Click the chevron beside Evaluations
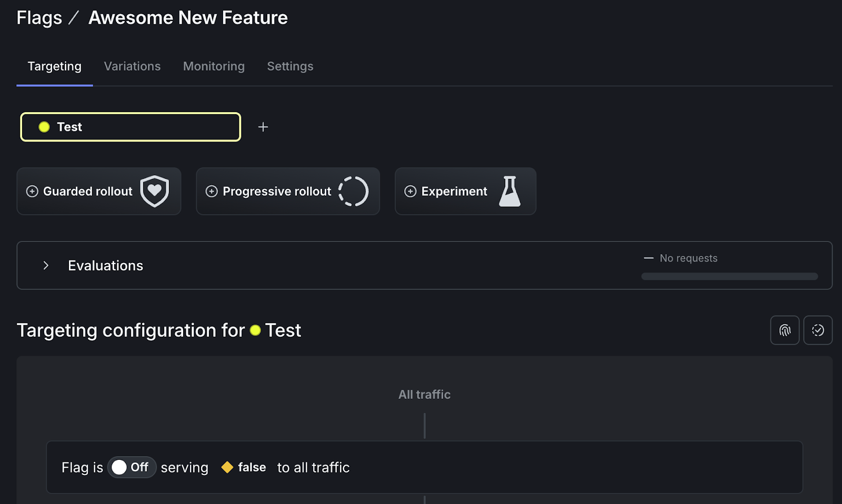 point(46,265)
